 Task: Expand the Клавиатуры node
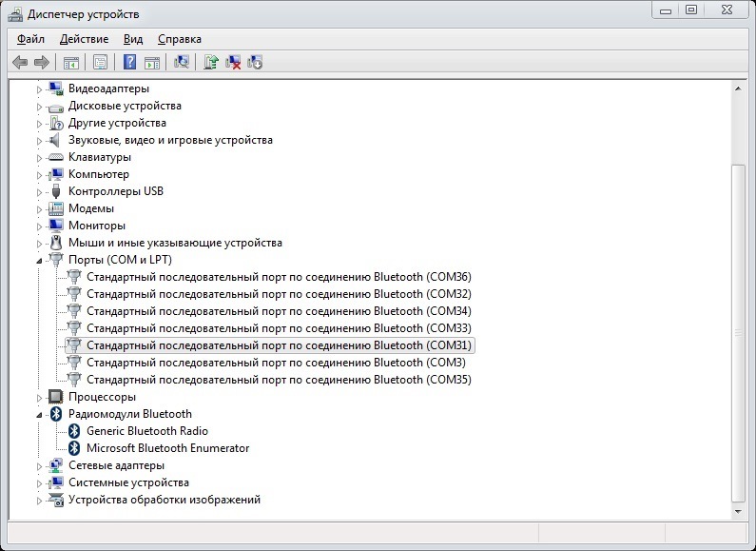tap(40, 158)
